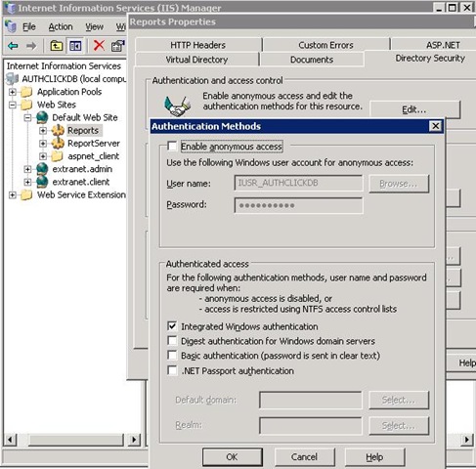Enable anonymous access checkbox
The width and height of the screenshot is (476, 469).
[x=172, y=146]
